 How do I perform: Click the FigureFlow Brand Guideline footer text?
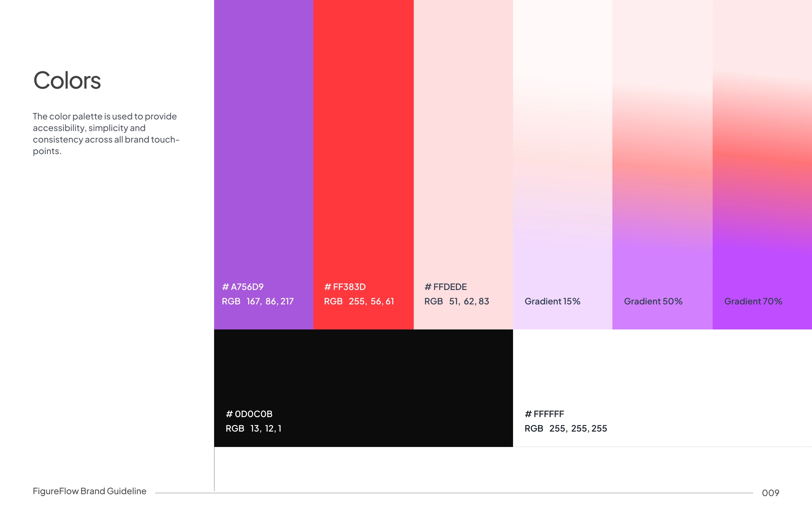pyautogui.click(x=89, y=491)
